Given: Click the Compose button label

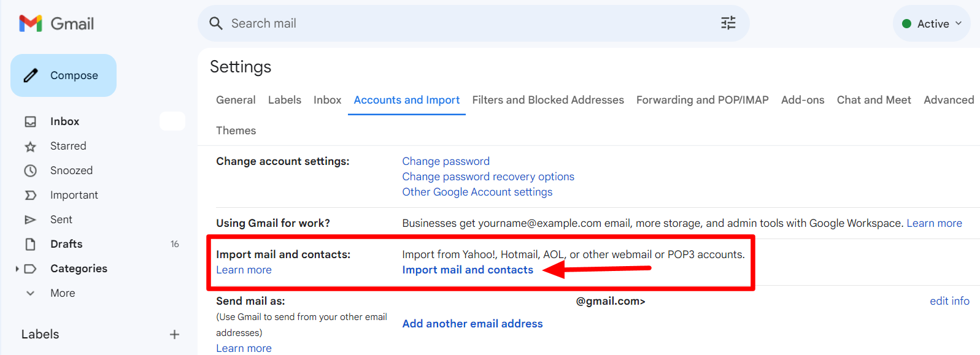Looking at the screenshot, I should (74, 75).
